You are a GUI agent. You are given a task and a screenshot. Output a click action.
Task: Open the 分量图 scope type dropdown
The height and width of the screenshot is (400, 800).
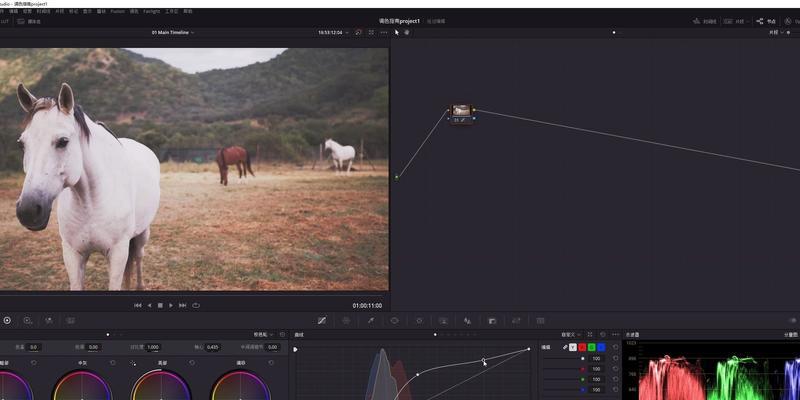tap(791, 335)
